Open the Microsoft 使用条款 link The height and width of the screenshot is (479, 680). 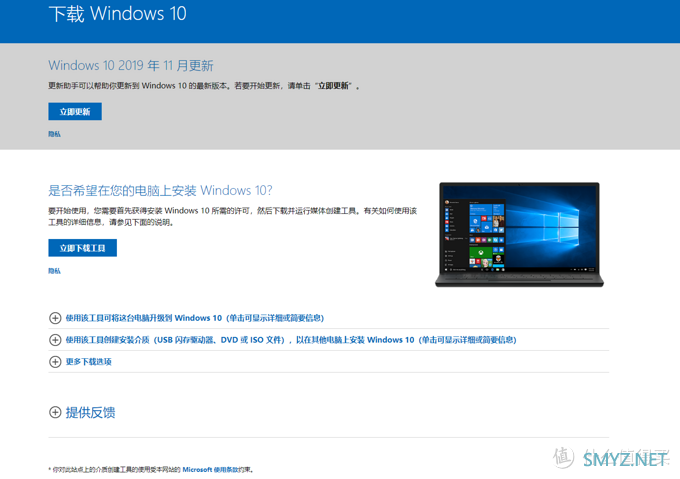210,469
